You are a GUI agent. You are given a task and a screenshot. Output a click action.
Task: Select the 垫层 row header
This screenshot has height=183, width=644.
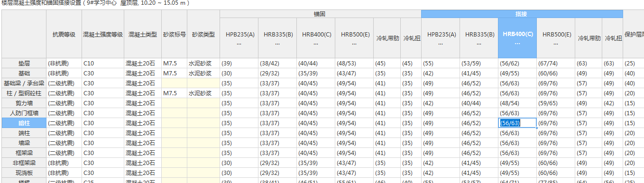click(x=24, y=64)
